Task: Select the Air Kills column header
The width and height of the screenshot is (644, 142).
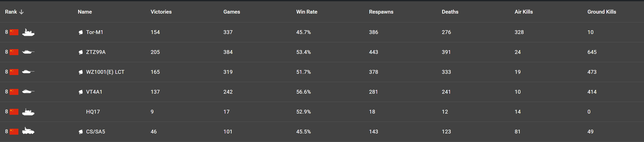Action: point(524,12)
